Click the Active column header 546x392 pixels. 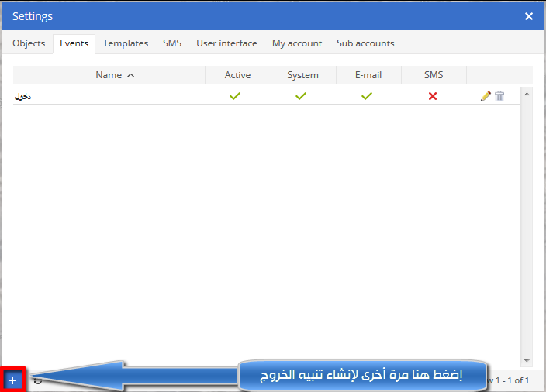pyautogui.click(x=238, y=75)
